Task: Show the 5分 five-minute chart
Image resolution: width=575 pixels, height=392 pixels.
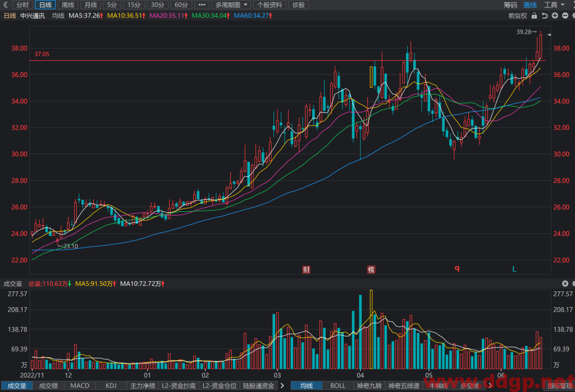Action: coord(112,4)
